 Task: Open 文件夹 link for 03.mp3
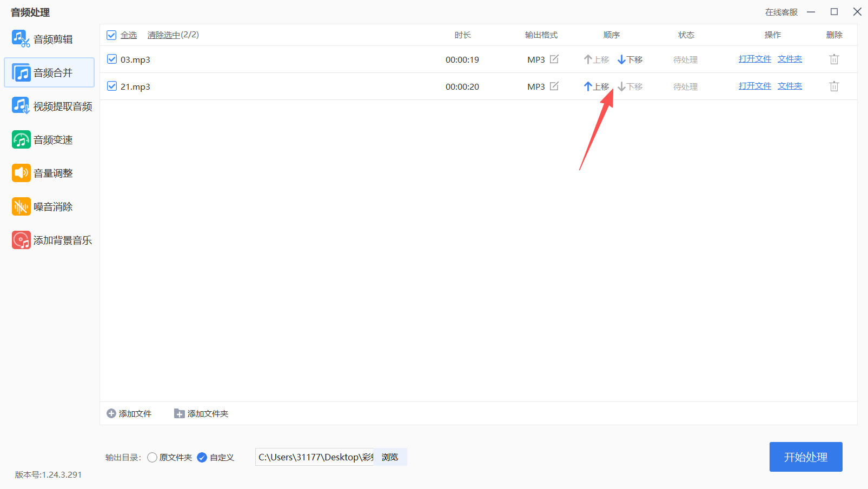790,59
